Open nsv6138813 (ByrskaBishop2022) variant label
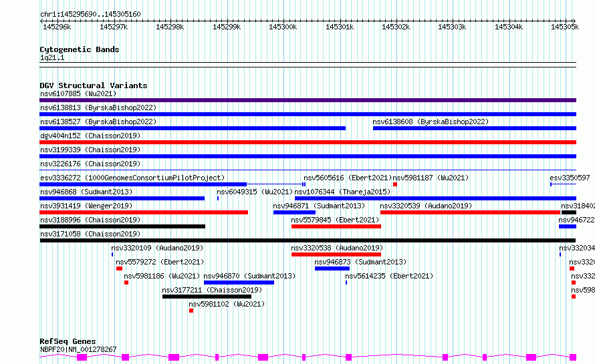Screen dimensions: 595x364 pyautogui.click(x=98, y=108)
